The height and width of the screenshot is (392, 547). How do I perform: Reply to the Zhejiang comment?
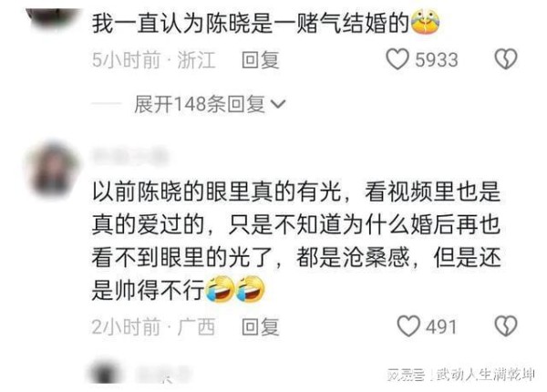[x=260, y=59]
